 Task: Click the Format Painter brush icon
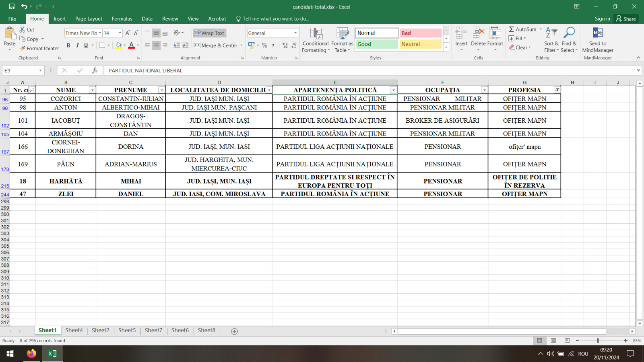[x=23, y=48]
